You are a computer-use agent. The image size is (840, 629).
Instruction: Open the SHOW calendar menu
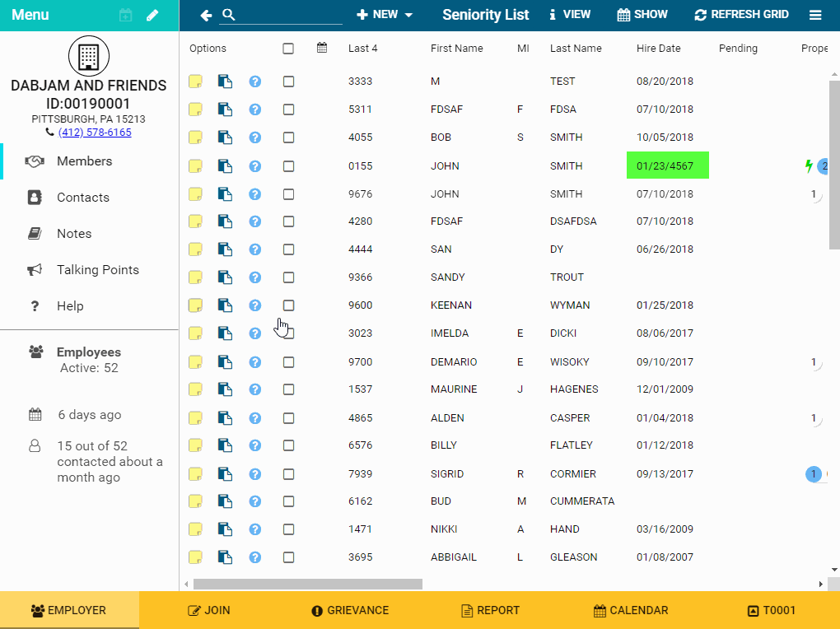(642, 15)
